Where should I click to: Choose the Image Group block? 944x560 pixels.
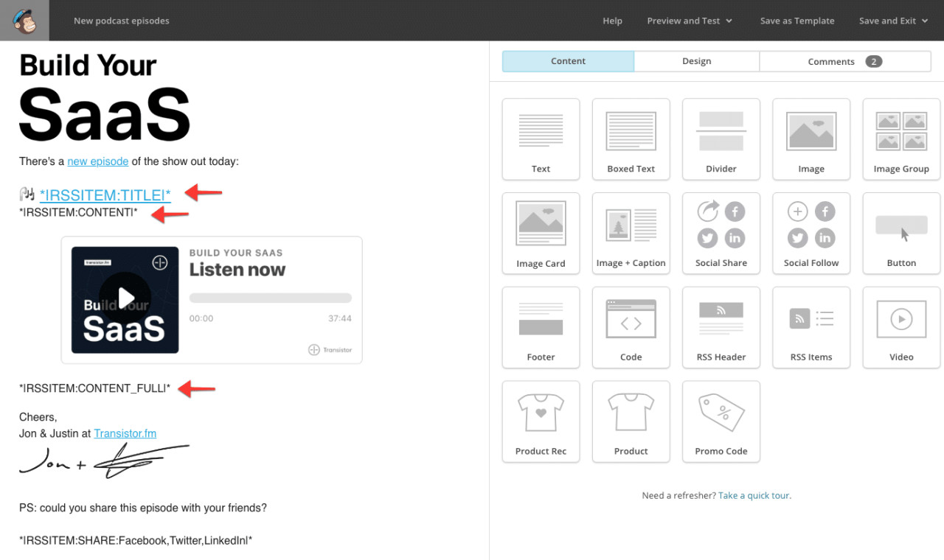pyautogui.click(x=900, y=139)
